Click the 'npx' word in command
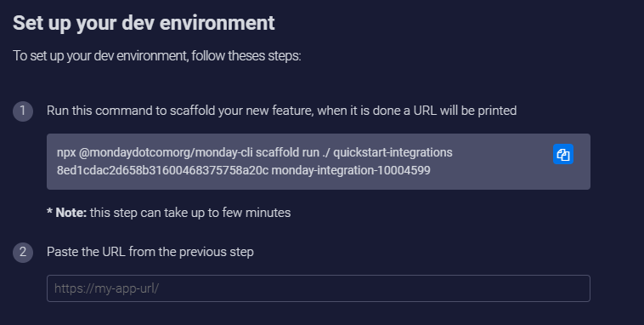644x325 pixels. pos(66,152)
